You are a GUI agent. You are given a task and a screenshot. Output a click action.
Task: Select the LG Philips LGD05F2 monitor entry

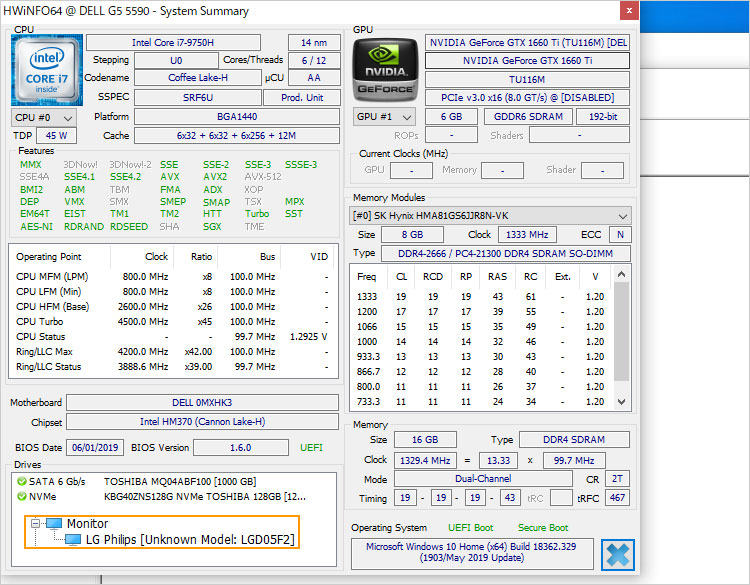point(189,540)
